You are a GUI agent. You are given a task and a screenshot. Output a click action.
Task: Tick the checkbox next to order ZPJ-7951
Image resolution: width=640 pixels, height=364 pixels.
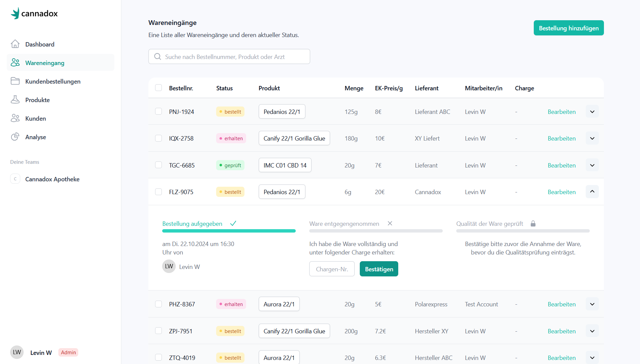click(x=158, y=331)
